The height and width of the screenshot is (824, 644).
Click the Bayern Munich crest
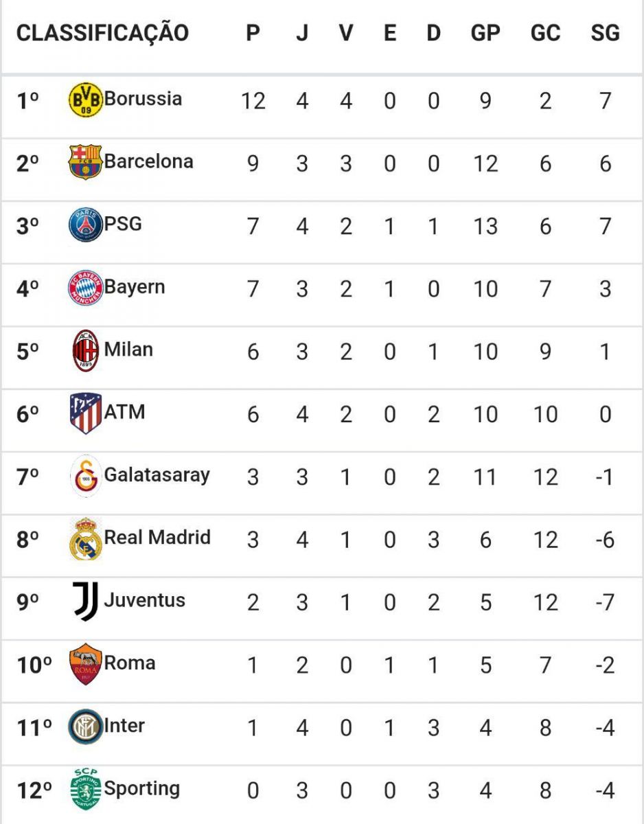coord(86,288)
